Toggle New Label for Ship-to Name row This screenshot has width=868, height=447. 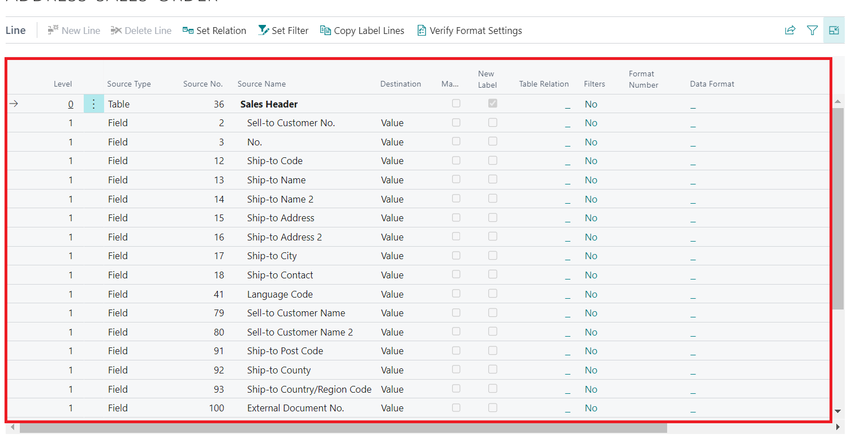[x=493, y=179]
